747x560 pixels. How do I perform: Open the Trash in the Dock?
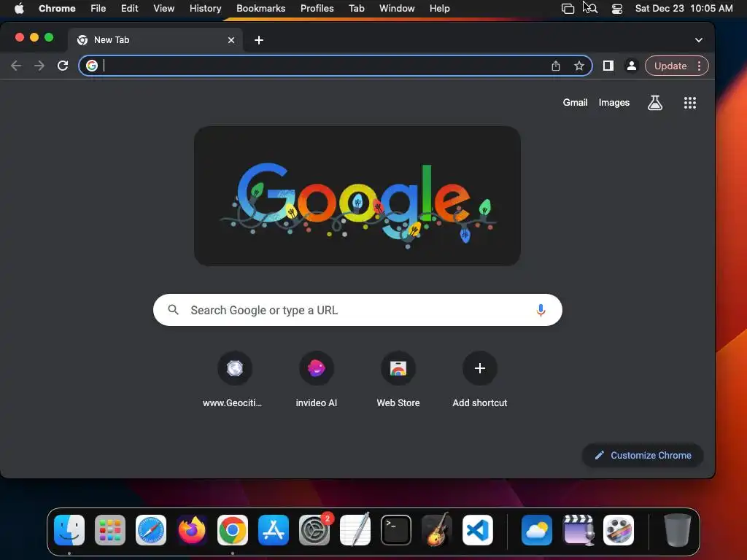[677, 530]
